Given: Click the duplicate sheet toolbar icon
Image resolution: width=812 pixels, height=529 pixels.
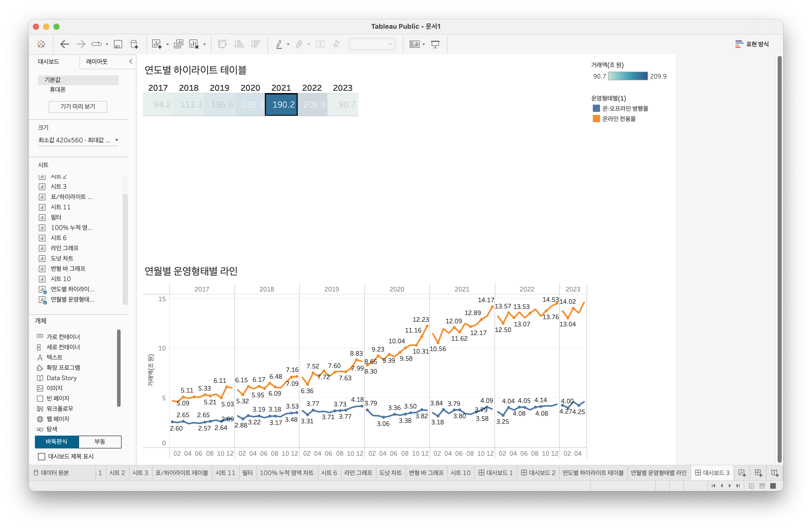Looking at the screenshot, I should 178,44.
